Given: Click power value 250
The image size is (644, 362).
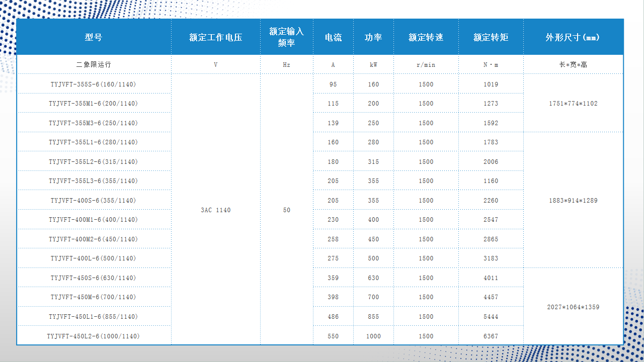Looking at the screenshot, I should tap(373, 123).
